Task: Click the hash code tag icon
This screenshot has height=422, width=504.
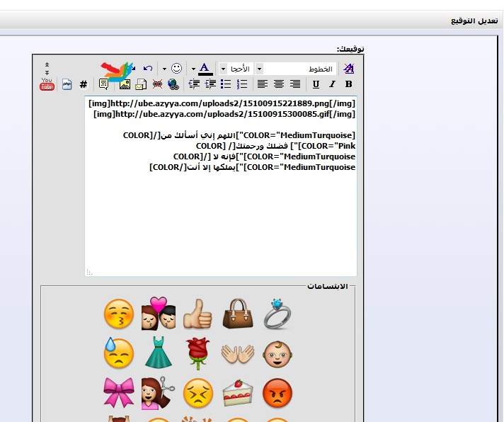Action: (84, 84)
